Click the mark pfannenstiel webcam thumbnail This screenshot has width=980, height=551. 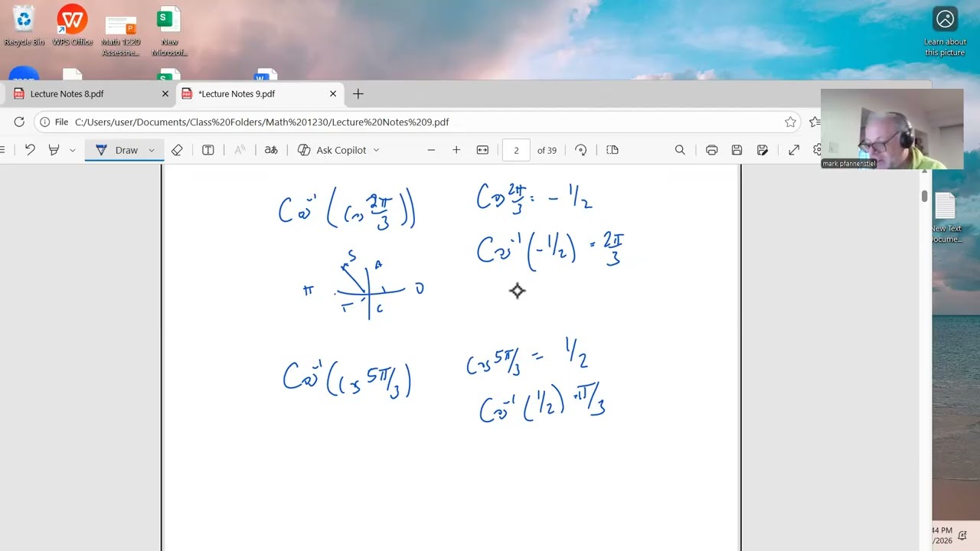click(892, 129)
